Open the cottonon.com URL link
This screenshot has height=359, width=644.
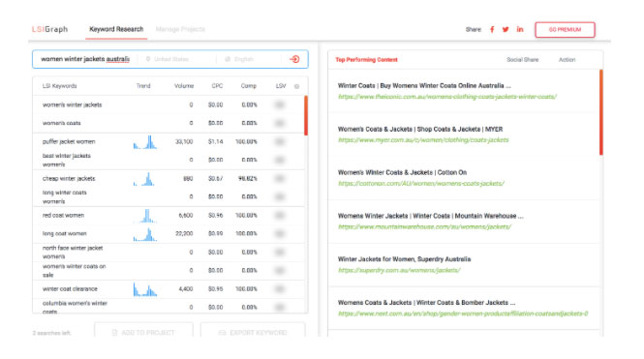point(421,184)
